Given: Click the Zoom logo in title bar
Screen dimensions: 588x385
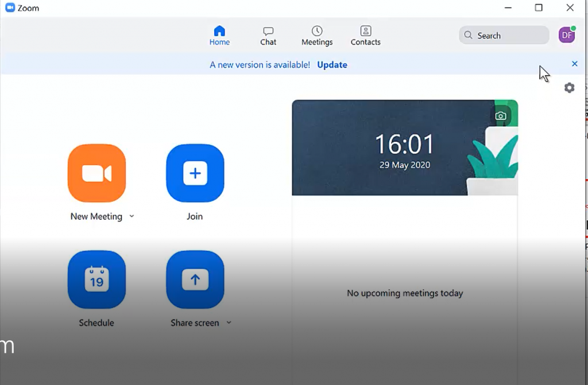Looking at the screenshot, I should pyautogui.click(x=10, y=7).
